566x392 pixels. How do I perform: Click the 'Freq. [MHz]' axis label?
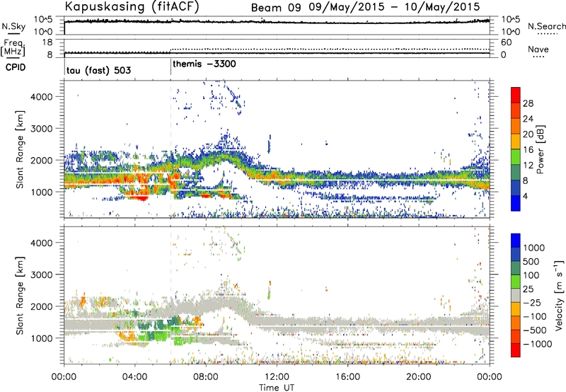tap(13, 47)
